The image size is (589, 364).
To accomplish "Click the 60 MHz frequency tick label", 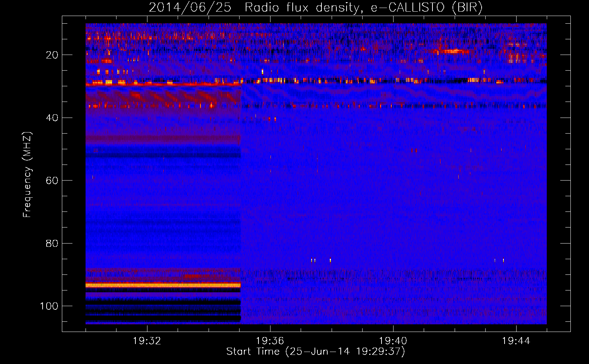I will [52, 181].
